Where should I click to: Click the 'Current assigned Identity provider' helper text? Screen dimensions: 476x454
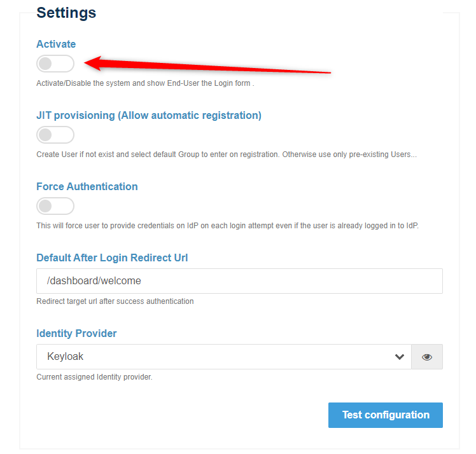point(94,377)
